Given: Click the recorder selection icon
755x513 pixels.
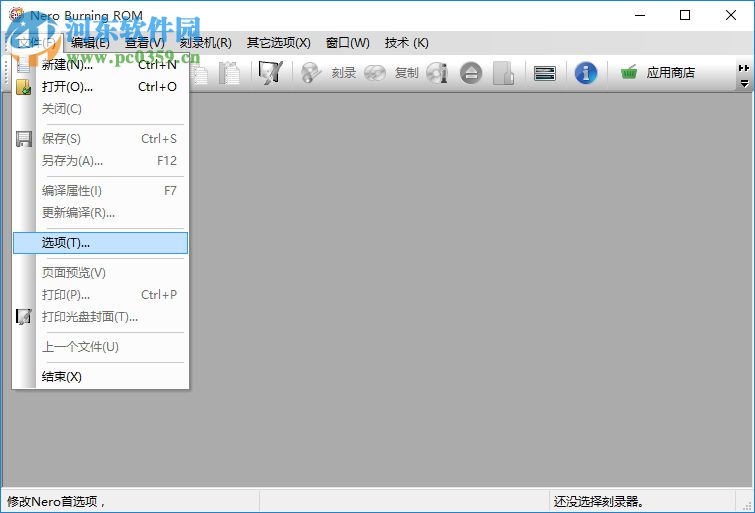Looking at the screenshot, I should (545, 73).
